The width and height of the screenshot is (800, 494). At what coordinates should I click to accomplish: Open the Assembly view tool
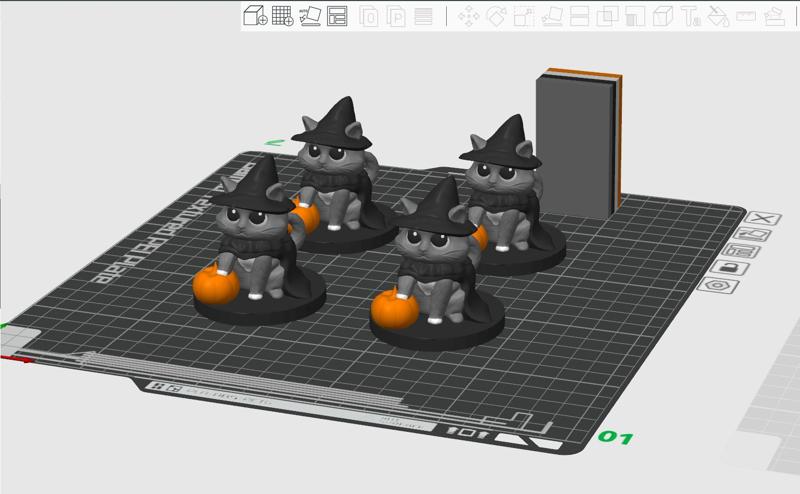(x=774, y=17)
